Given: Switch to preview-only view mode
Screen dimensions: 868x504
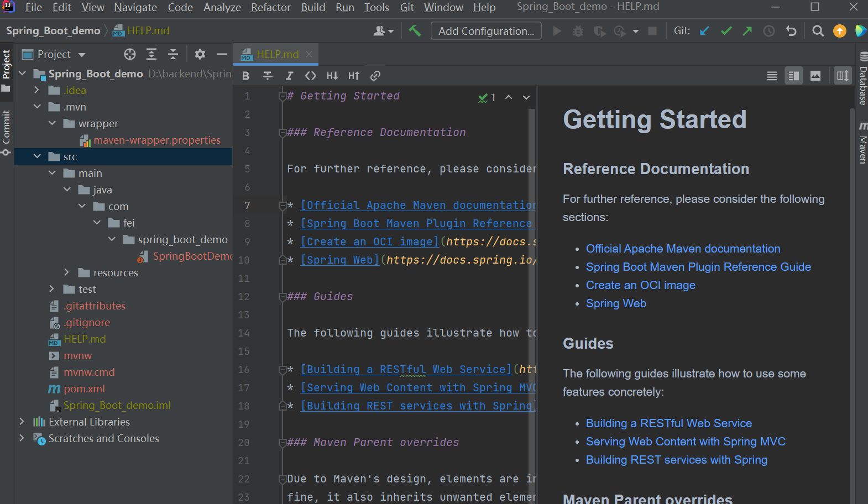Looking at the screenshot, I should point(815,76).
